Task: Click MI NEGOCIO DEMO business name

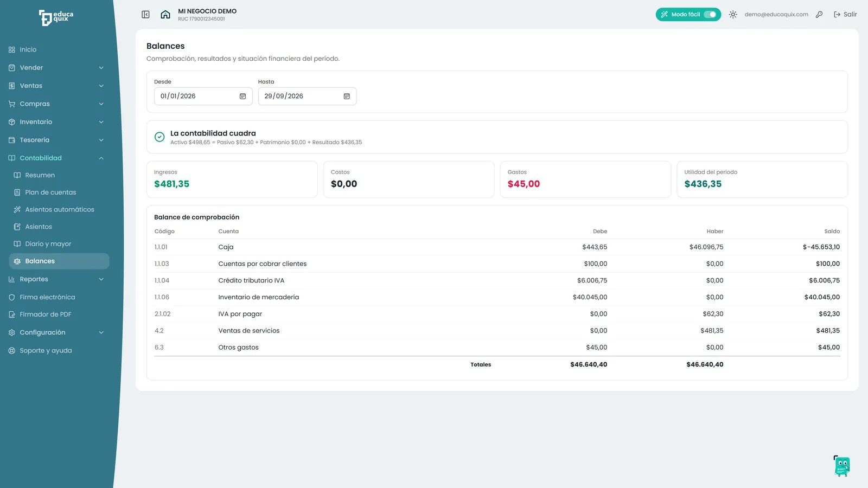Action: coord(207,11)
